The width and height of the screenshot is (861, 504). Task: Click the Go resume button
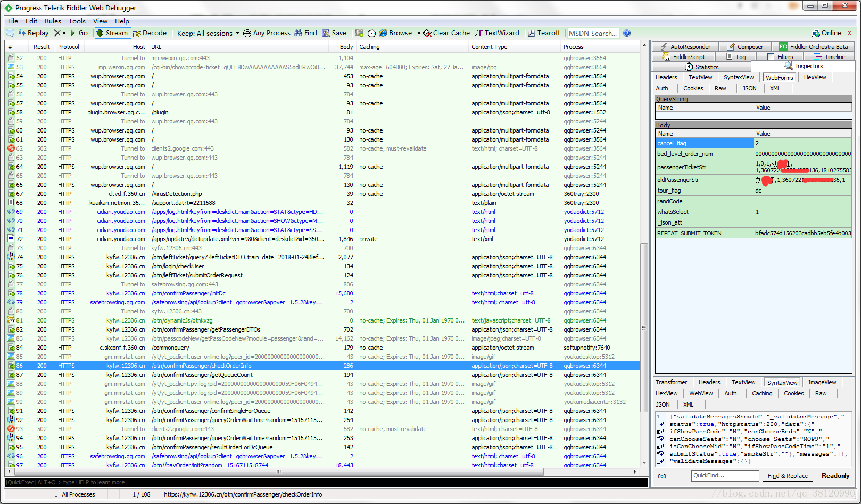click(79, 33)
